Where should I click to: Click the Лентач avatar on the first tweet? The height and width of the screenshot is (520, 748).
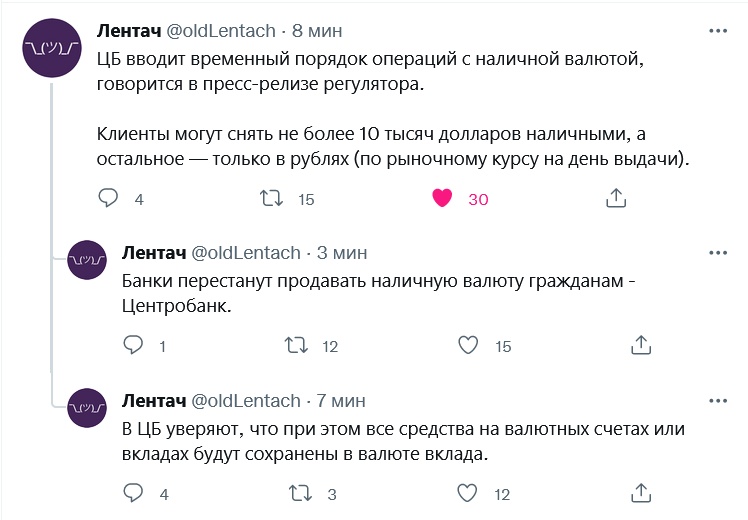click(x=51, y=49)
